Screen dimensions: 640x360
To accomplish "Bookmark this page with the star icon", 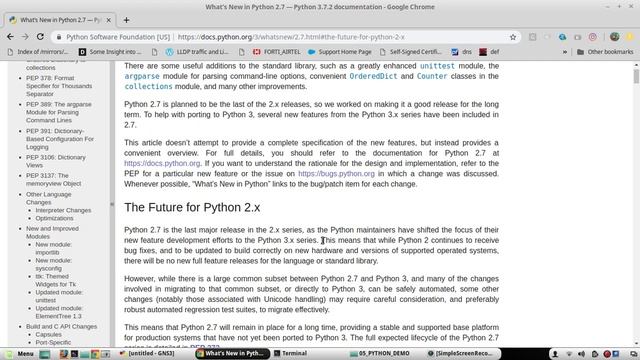I will pyautogui.click(x=513, y=37).
